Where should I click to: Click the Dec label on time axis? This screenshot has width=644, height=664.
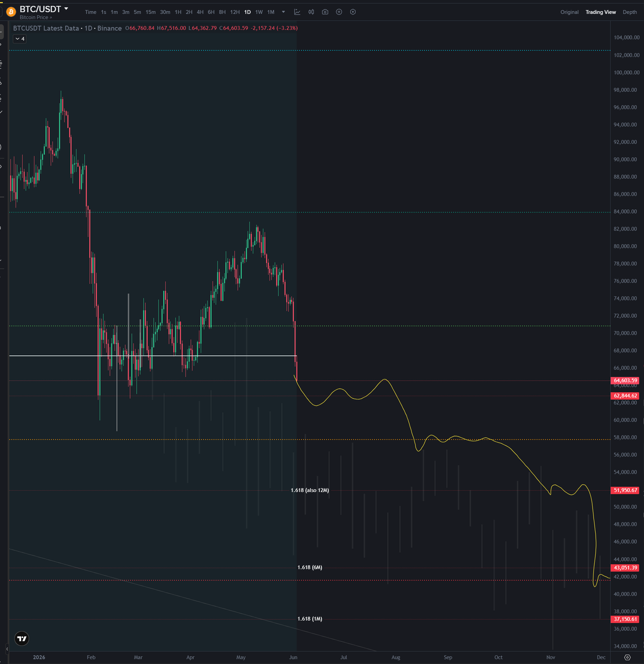(601, 657)
